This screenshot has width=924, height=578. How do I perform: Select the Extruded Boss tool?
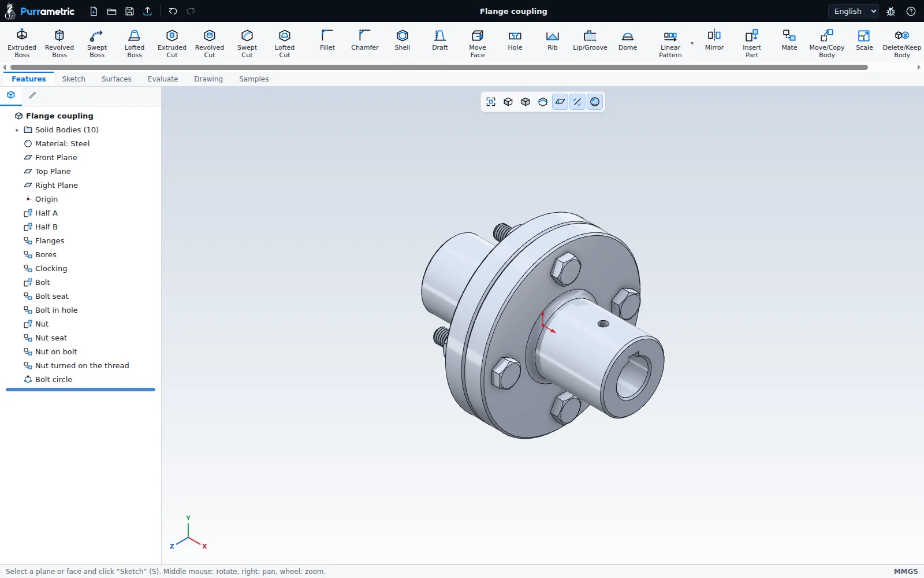pos(22,43)
